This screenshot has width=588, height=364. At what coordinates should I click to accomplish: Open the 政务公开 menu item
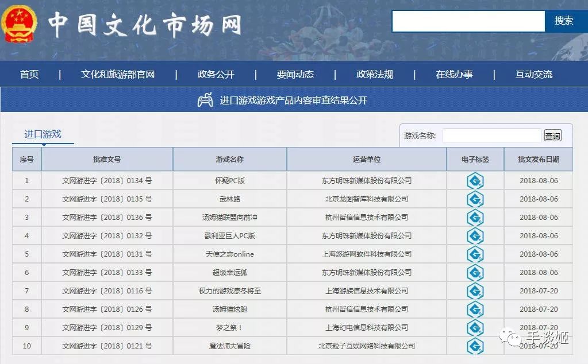coord(215,73)
